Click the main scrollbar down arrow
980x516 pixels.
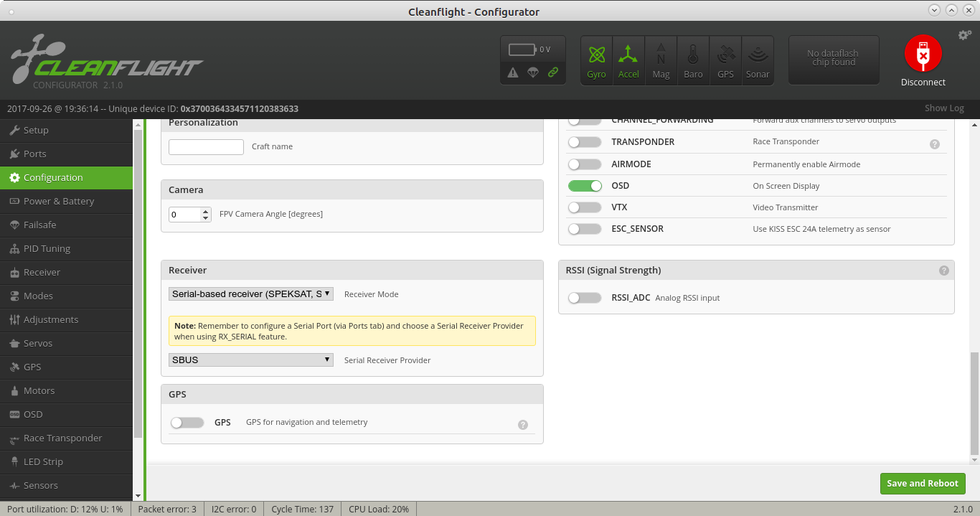974,459
